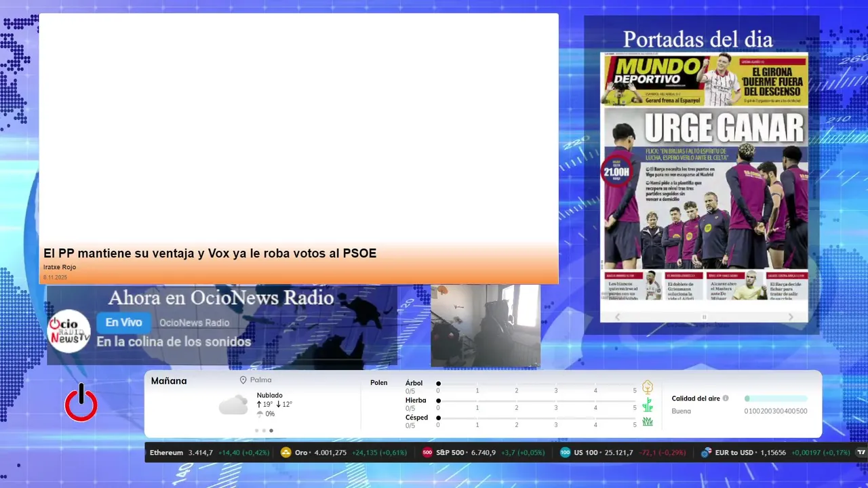Screen dimensions: 868x488
Task: Click the Calidad del aire info icon
Action: pos(726,399)
